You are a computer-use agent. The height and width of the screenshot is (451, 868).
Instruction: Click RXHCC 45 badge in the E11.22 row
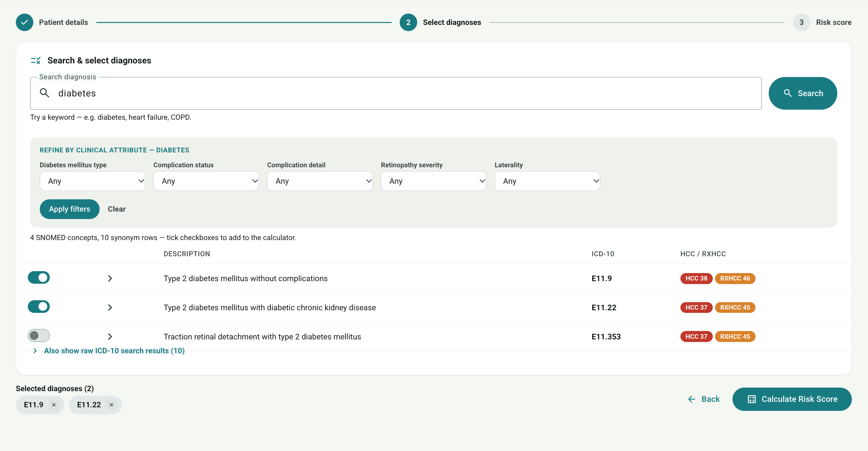coord(735,307)
